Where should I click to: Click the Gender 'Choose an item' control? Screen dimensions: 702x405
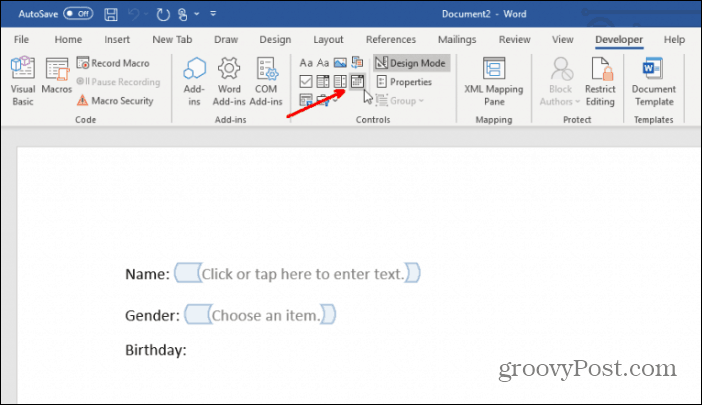point(266,315)
